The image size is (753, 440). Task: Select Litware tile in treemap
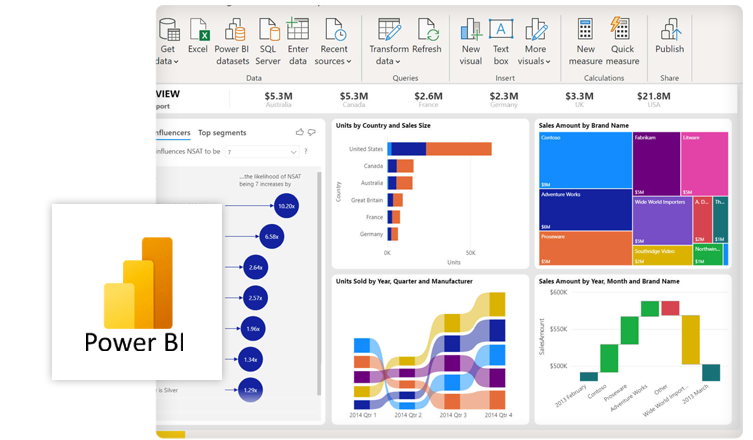[704, 163]
